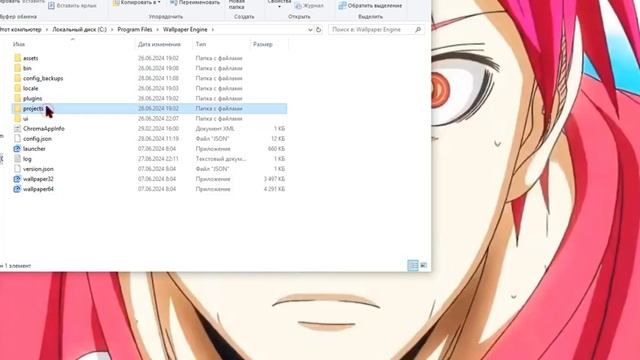This screenshot has height=360, width=640.
Task: Click the bin folder icon
Action: tap(17, 68)
